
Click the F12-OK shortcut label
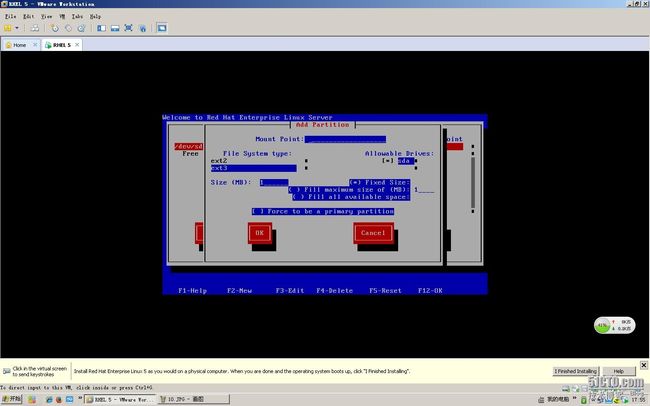(x=430, y=291)
